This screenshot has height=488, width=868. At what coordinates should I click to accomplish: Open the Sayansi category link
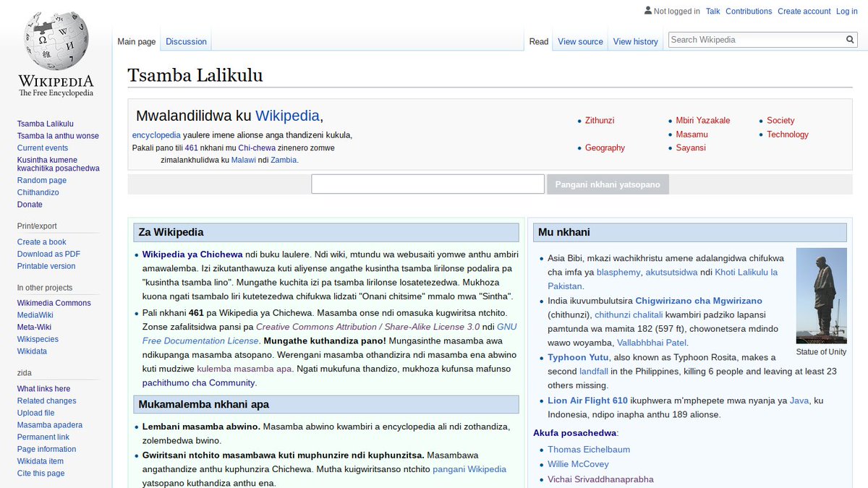tap(691, 147)
